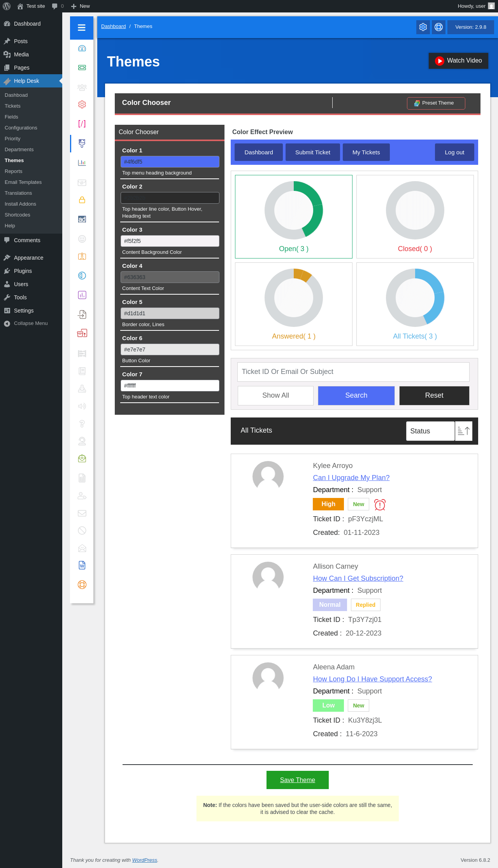Click the lifebuoy support icon in header
Image resolution: width=498 pixels, height=868 pixels.
(x=439, y=27)
